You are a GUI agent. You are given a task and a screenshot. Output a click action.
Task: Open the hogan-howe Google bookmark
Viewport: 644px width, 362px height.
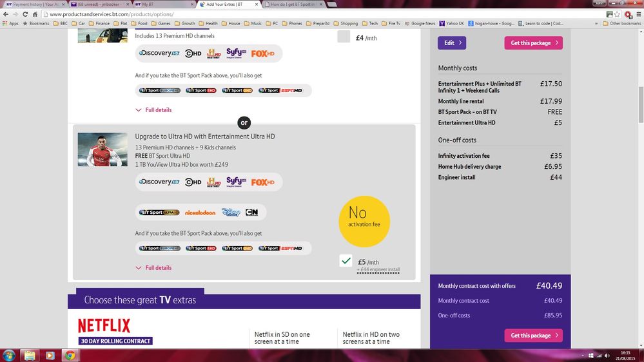[x=491, y=23]
